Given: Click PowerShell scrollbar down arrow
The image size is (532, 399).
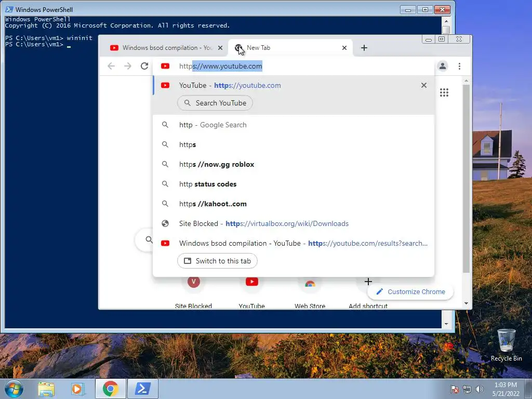Looking at the screenshot, I should point(446,324).
